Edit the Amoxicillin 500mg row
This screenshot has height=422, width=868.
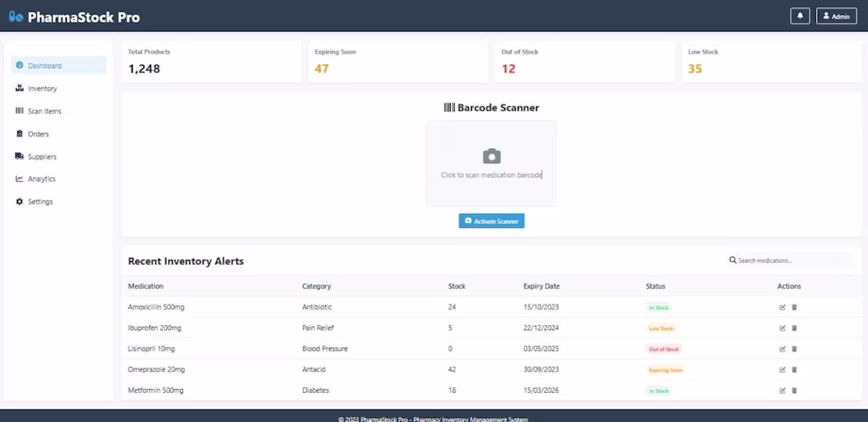tap(782, 307)
